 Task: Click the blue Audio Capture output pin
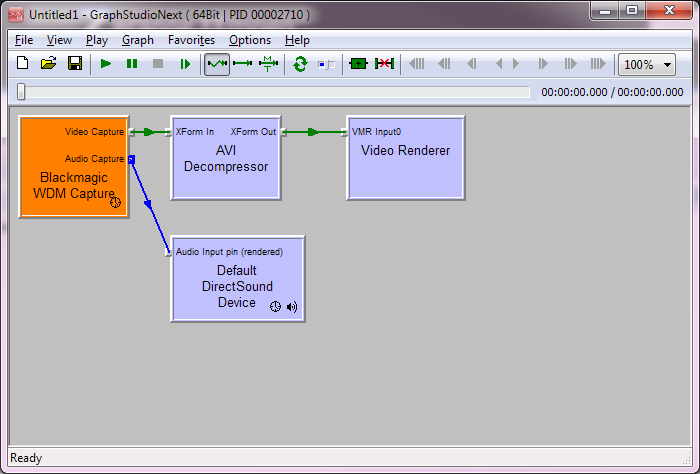132,159
